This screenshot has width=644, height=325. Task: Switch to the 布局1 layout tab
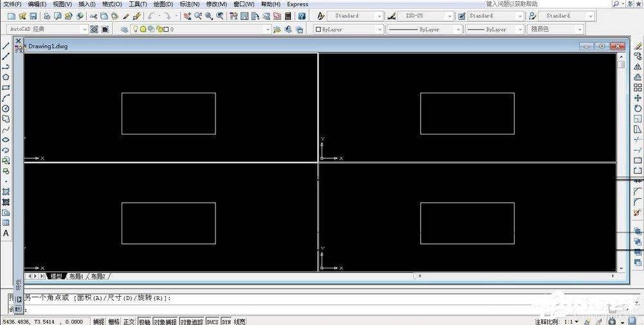pos(77,277)
